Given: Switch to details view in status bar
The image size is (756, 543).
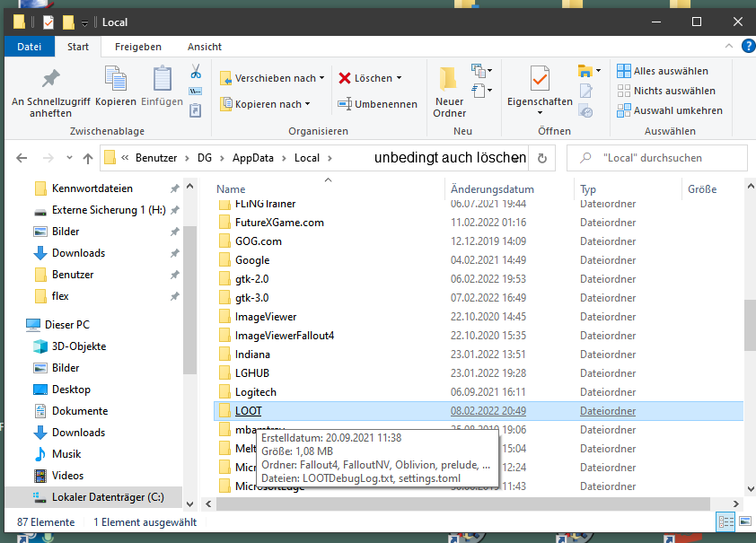Looking at the screenshot, I should (724, 521).
